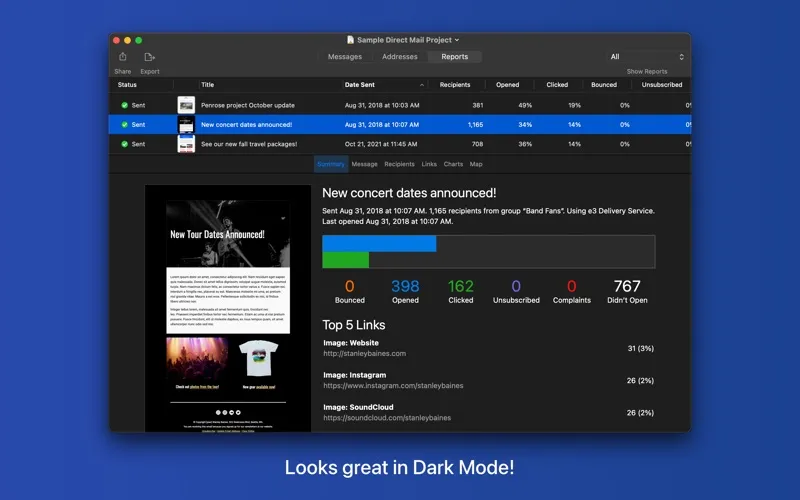Click the green Sent status icon for fall travel packages

pyautogui.click(x=125, y=144)
